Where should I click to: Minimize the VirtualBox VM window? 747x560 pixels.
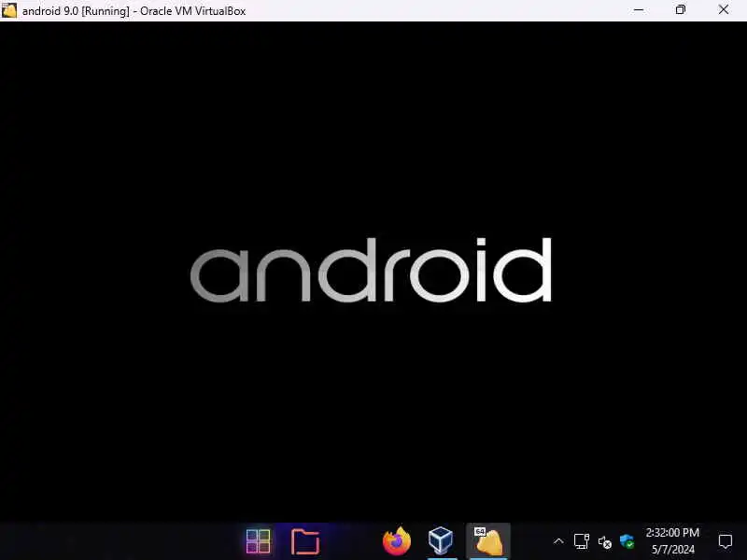click(x=639, y=10)
